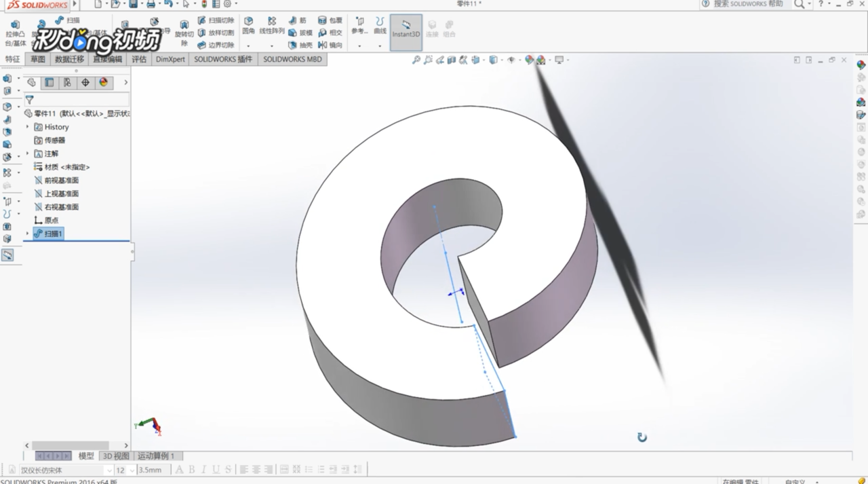Image resolution: width=868 pixels, height=484 pixels.
Task: Click the chevron to show more manager tabs
Action: pos(125,83)
